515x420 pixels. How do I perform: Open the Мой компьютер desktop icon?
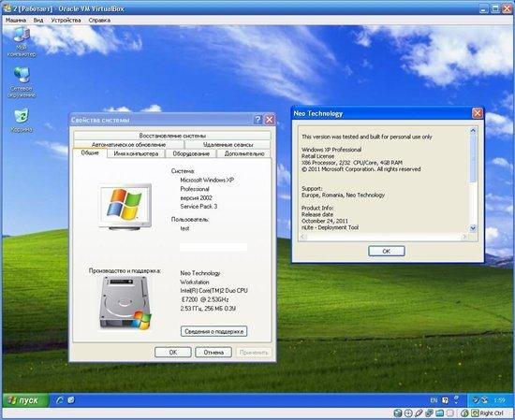coord(22,42)
